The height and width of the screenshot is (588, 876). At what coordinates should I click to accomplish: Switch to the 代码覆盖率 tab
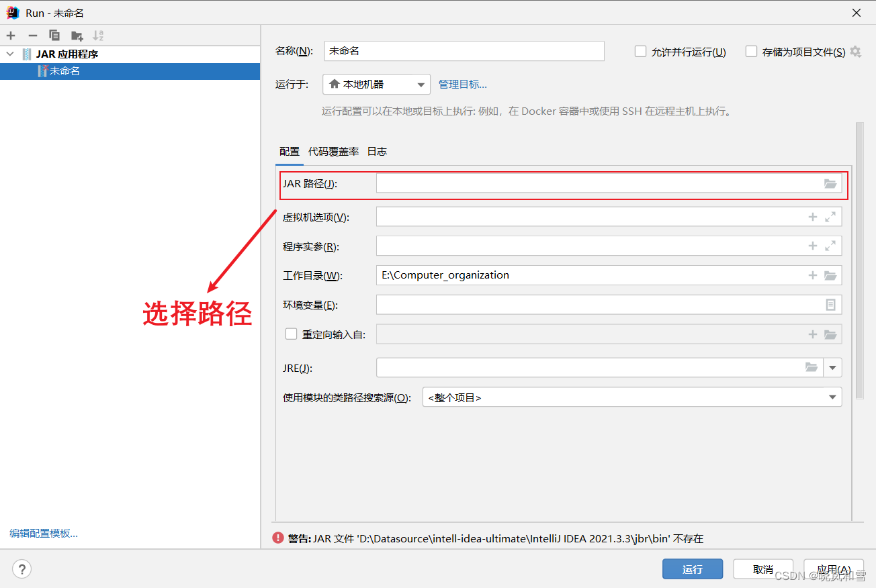(x=333, y=151)
